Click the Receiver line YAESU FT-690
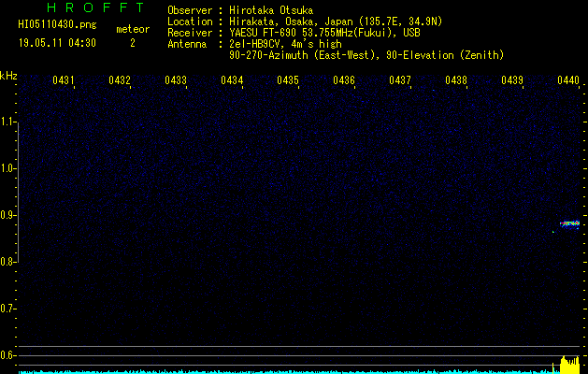The height and width of the screenshot is (374, 588). (294, 33)
